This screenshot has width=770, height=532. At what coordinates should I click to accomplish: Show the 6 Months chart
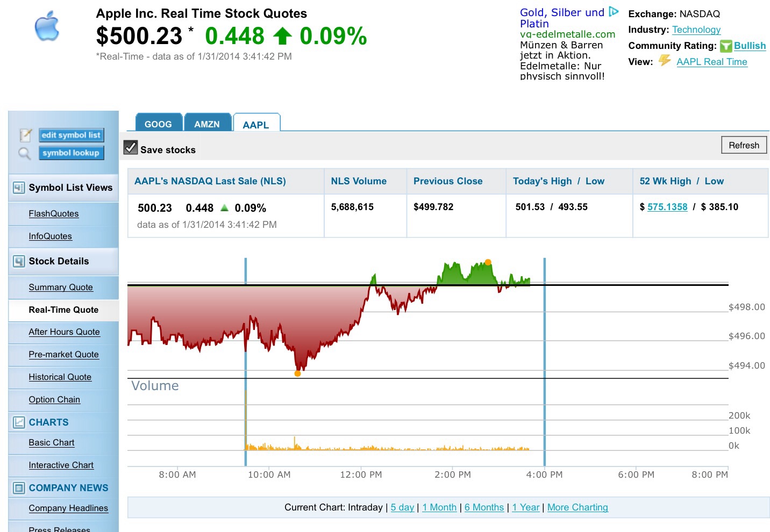(x=484, y=507)
